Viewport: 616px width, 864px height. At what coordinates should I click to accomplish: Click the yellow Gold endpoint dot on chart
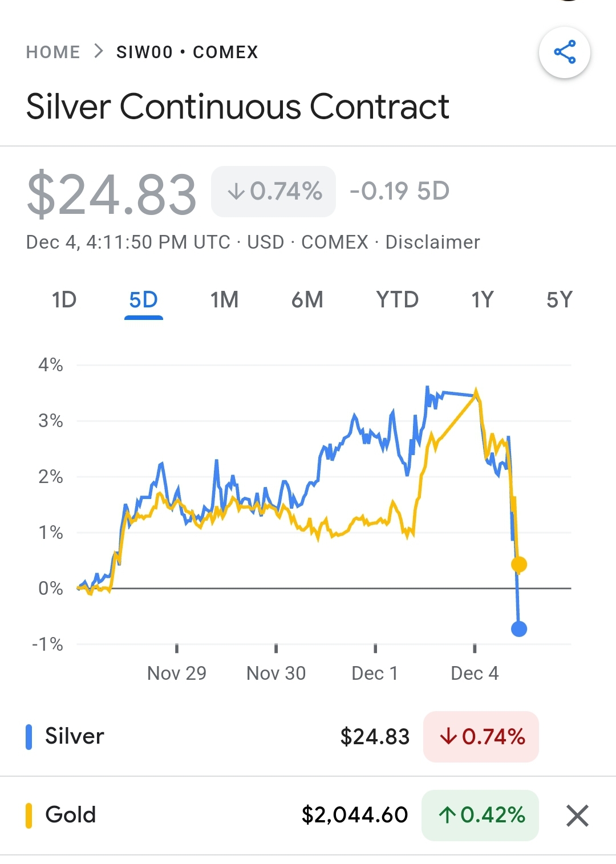pyautogui.click(x=519, y=565)
